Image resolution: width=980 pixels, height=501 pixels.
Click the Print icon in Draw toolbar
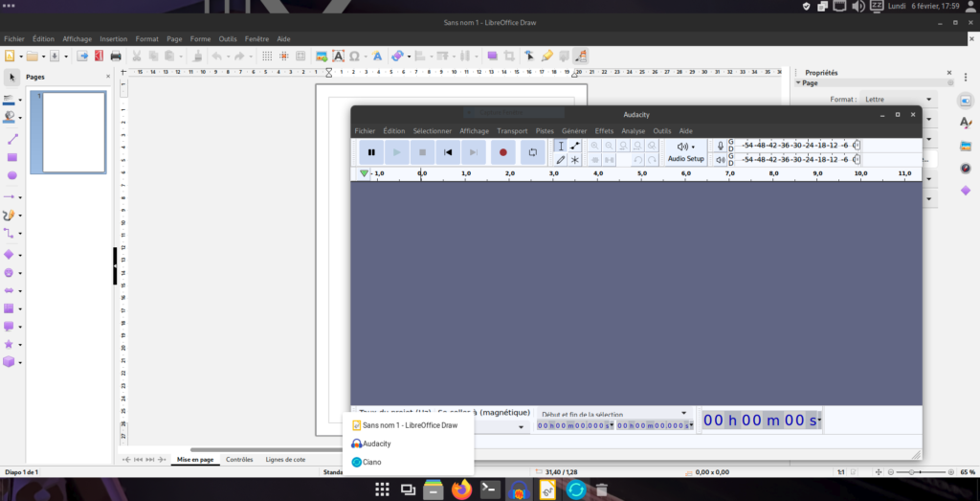coord(116,57)
